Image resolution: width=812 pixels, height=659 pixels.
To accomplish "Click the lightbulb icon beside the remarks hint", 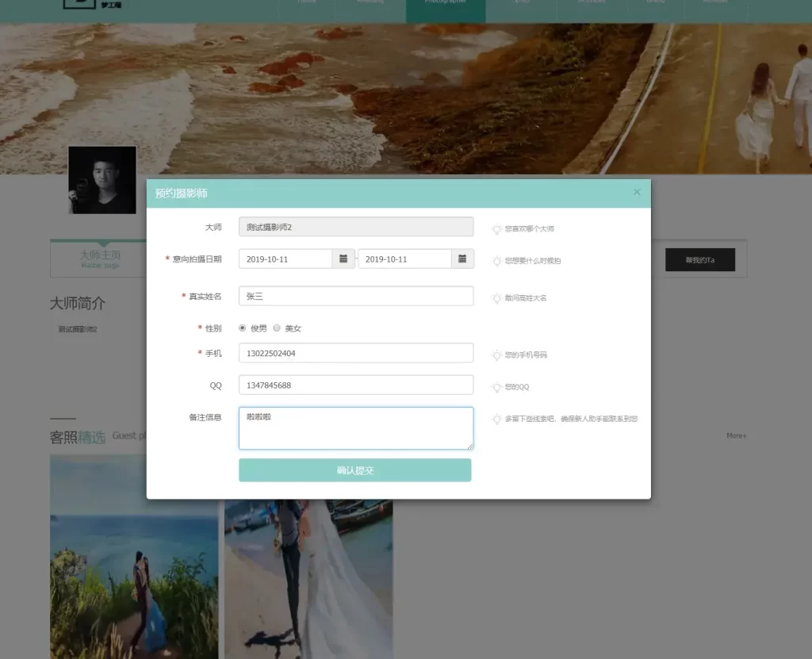I will coord(496,419).
